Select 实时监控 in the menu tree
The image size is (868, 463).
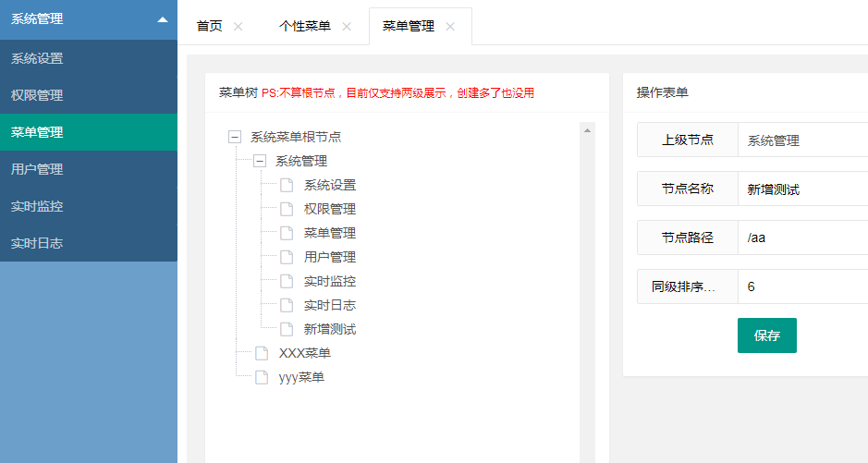pos(329,281)
